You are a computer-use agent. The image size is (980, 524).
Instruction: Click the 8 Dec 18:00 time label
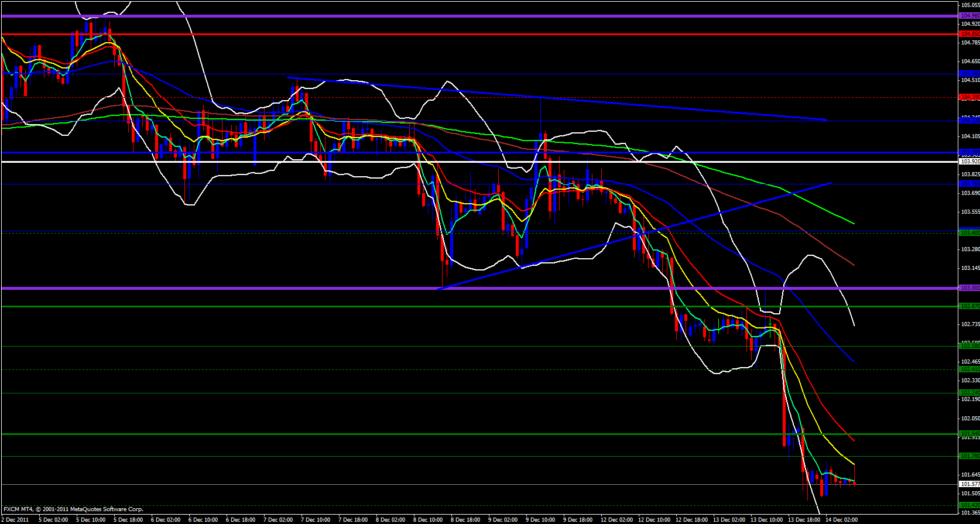coord(466,519)
